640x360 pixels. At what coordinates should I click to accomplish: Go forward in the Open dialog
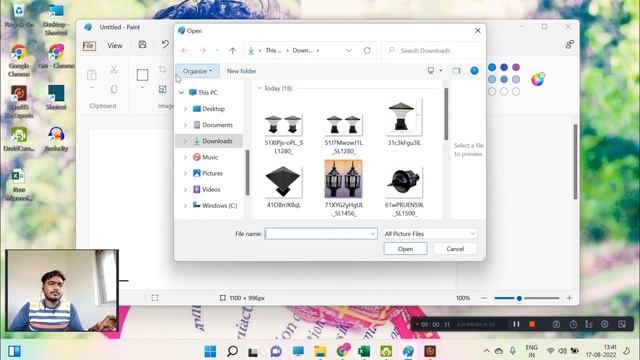[202, 51]
